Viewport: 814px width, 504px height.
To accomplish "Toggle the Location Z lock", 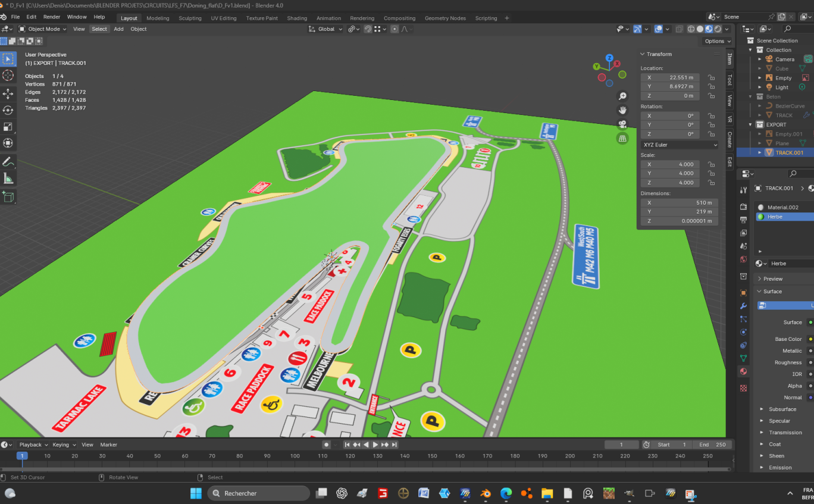I will [711, 96].
